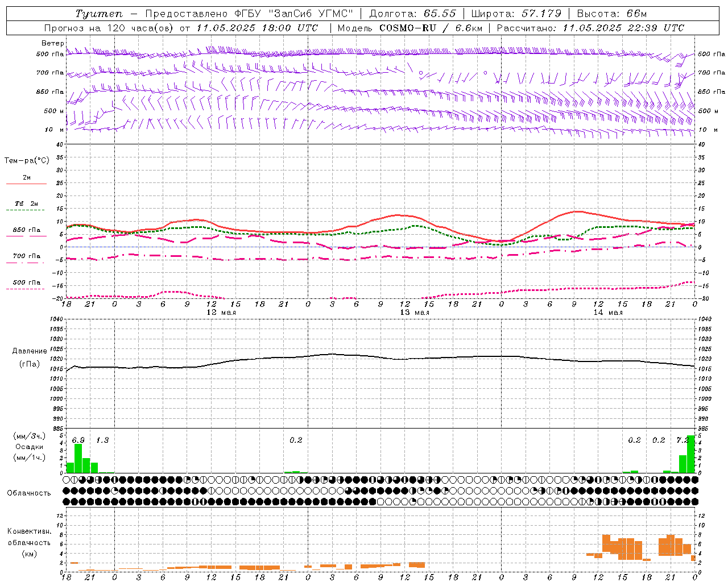Click the 13 мая date label

pos(414,313)
